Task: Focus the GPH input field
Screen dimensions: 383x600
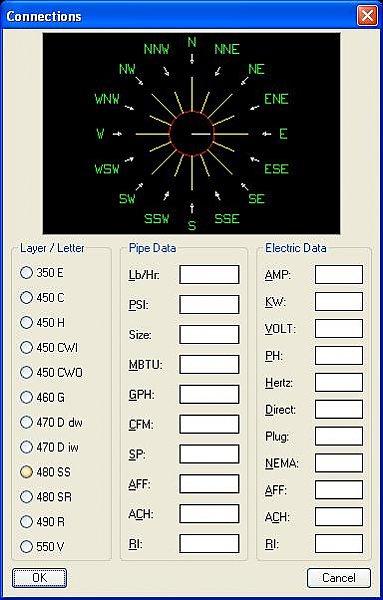Action: pyautogui.click(x=209, y=394)
